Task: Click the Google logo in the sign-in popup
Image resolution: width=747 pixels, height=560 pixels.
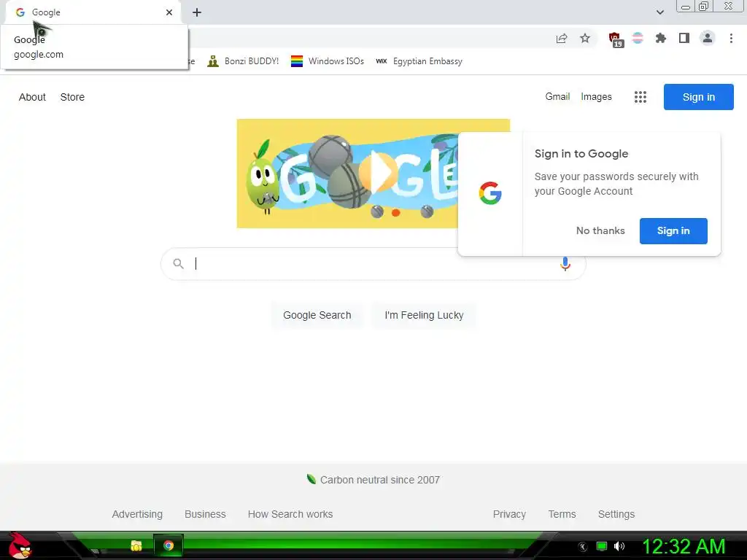Action: (x=490, y=193)
